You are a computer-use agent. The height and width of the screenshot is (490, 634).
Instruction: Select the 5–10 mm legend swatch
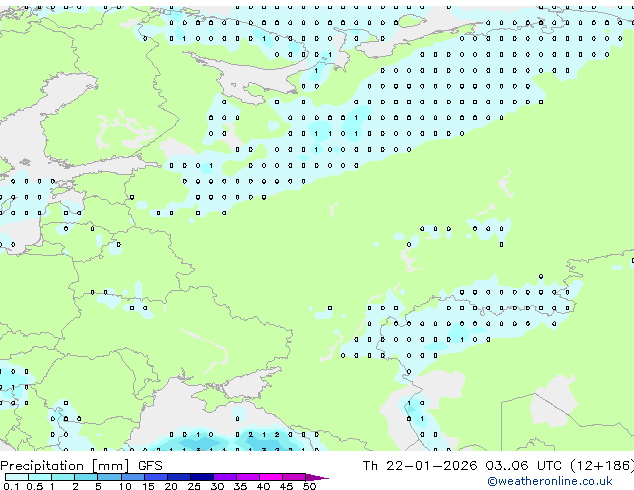pos(110,477)
